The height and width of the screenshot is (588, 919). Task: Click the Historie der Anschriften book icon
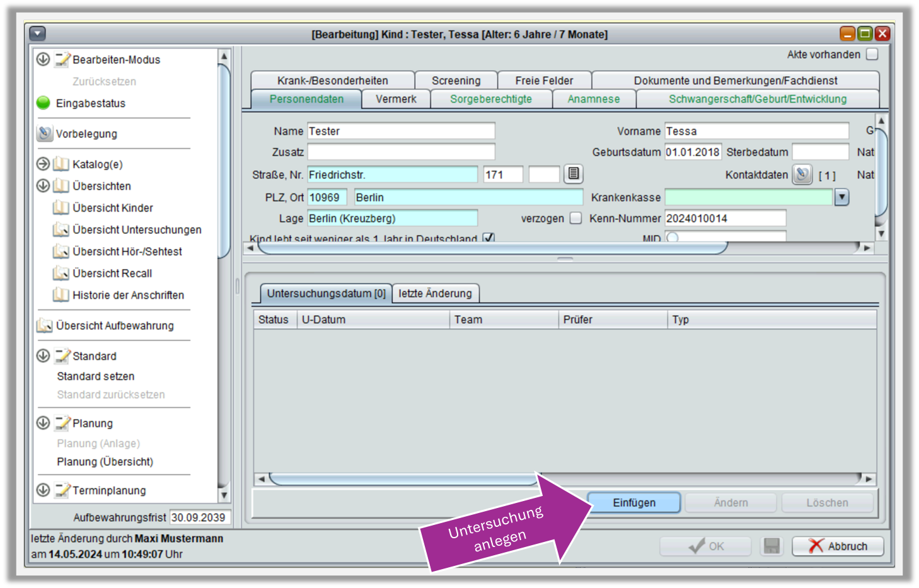point(61,295)
